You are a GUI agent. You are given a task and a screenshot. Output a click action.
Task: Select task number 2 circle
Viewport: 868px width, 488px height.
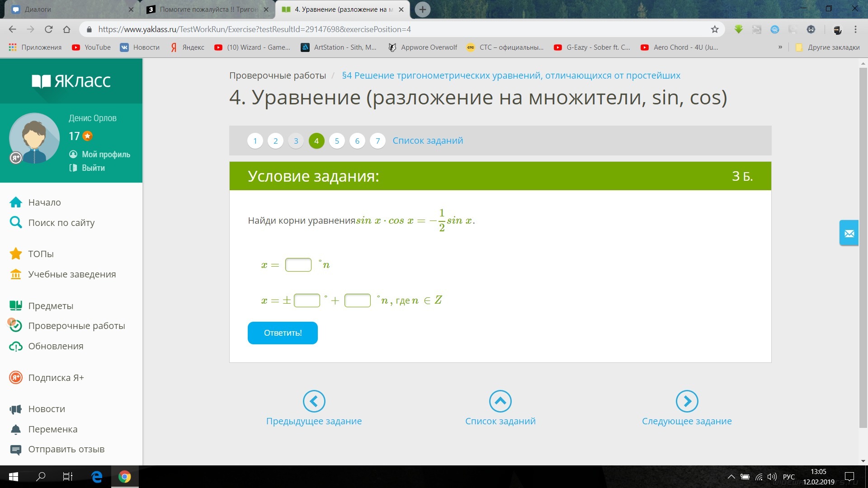[x=275, y=141]
